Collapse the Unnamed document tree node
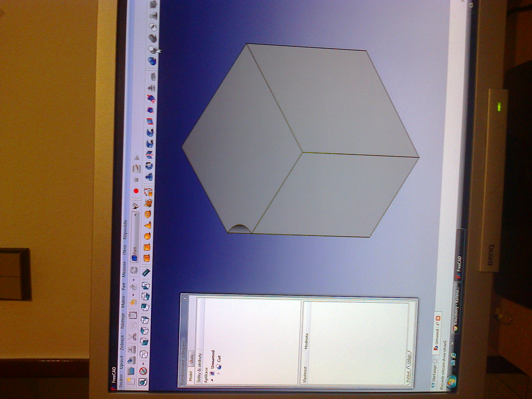532x399 pixels. click(212, 380)
